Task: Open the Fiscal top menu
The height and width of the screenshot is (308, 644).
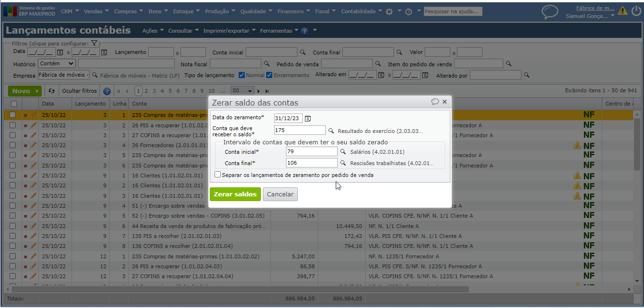Action: coord(326,11)
